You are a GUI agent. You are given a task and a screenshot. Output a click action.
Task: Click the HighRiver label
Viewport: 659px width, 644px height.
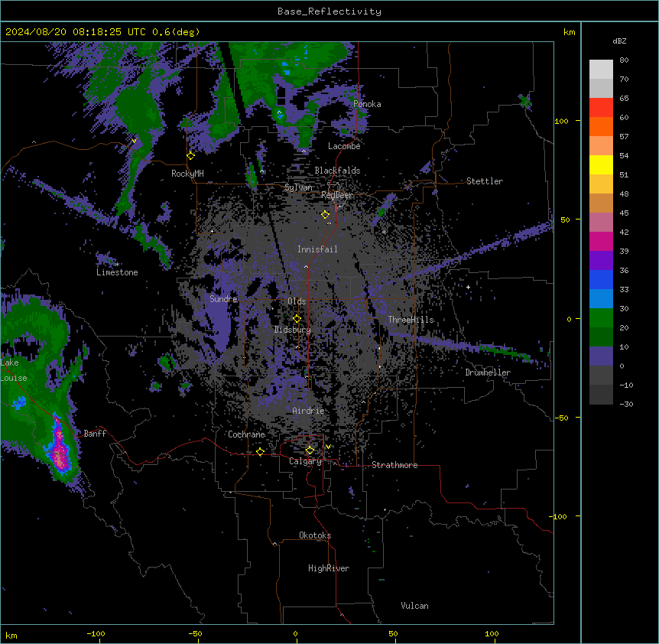pos(329,568)
